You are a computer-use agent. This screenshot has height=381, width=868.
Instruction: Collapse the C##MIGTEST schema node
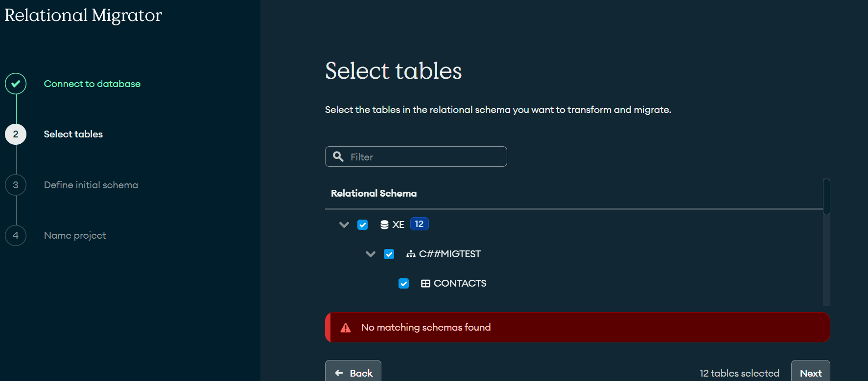(371, 254)
